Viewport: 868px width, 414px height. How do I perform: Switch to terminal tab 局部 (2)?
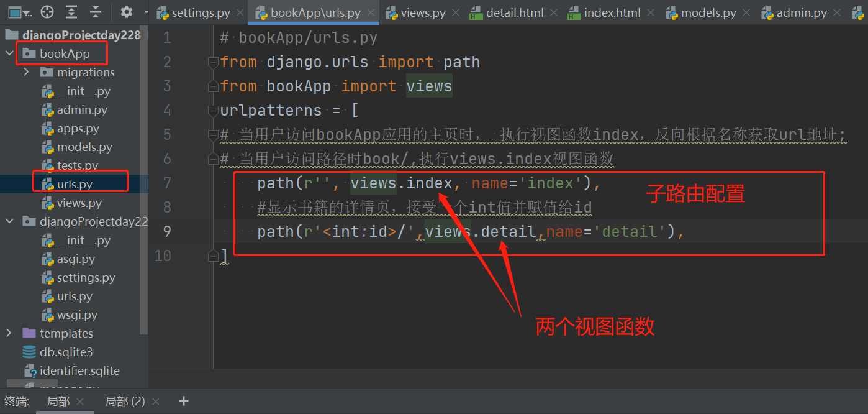pos(125,402)
